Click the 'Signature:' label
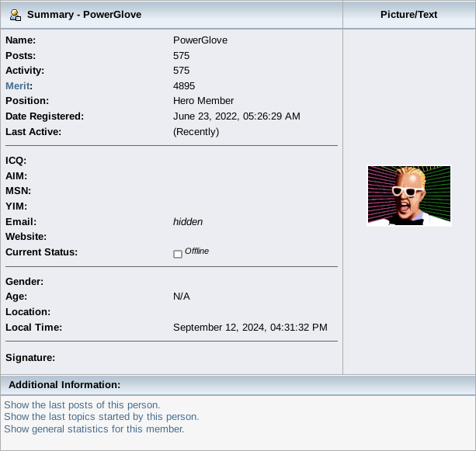 point(30,358)
